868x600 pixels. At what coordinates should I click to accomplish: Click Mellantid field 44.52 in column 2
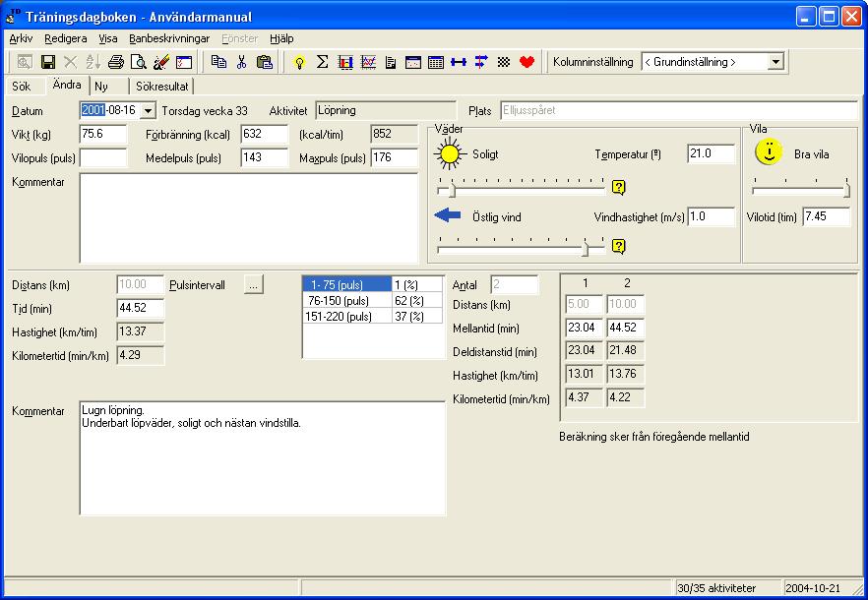(626, 328)
